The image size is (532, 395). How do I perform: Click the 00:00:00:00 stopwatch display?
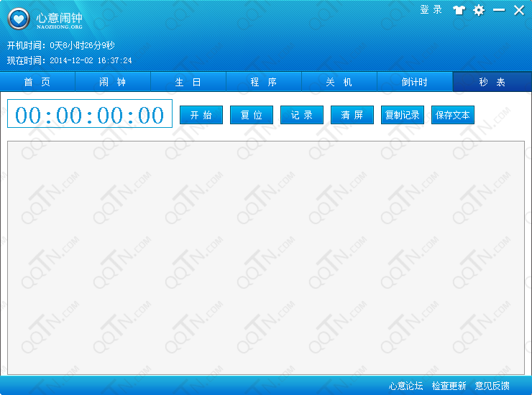90,115
